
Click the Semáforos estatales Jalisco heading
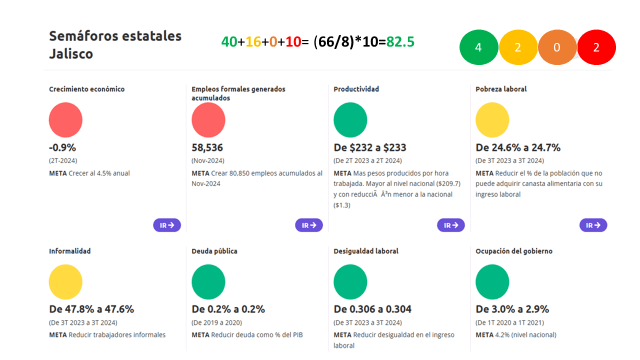click(x=115, y=45)
